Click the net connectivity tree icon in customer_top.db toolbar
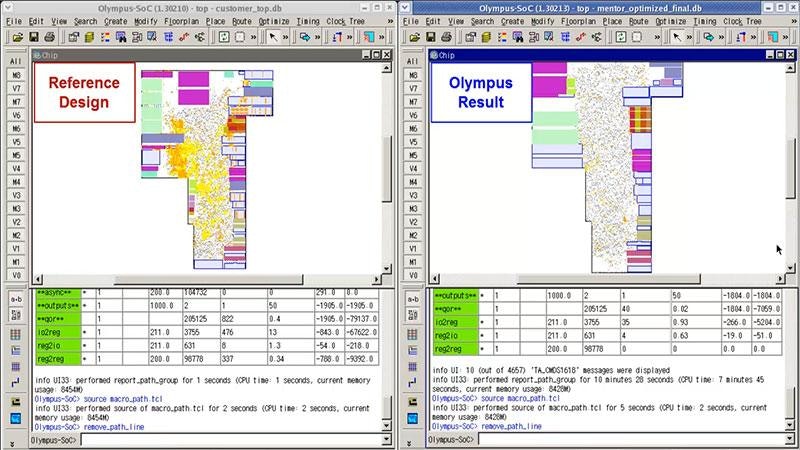Viewport: 800px width, 450px height. point(199,37)
